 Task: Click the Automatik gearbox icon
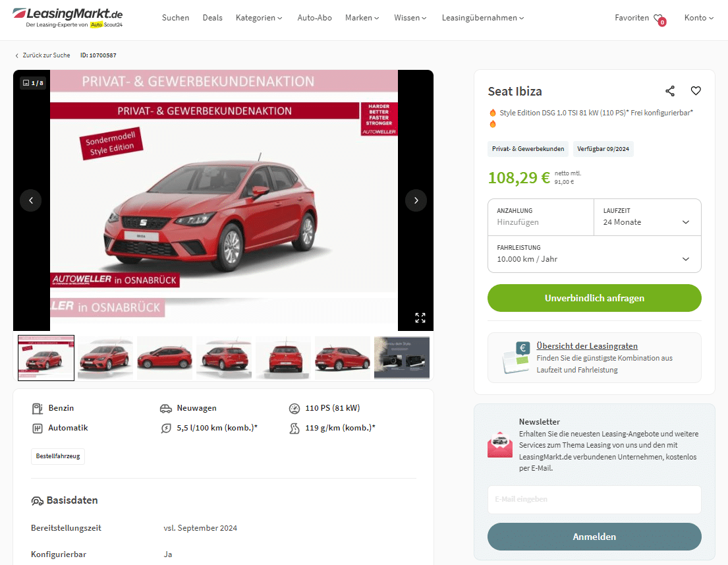pyautogui.click(x=37, y=429)
